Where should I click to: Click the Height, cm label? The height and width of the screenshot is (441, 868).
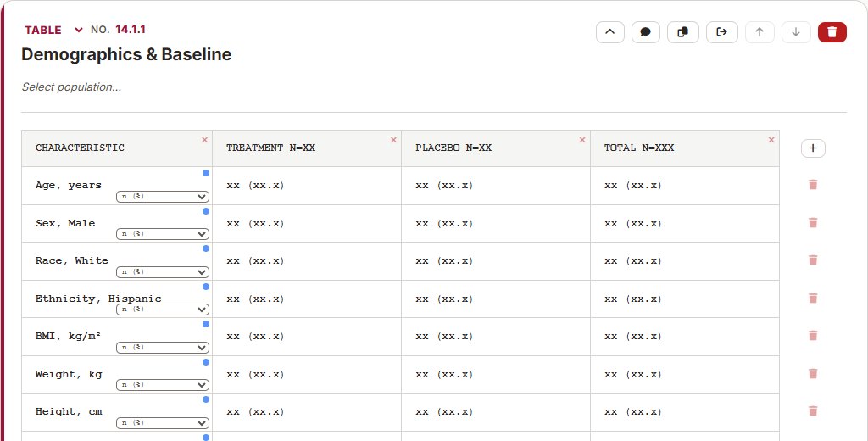69,411
